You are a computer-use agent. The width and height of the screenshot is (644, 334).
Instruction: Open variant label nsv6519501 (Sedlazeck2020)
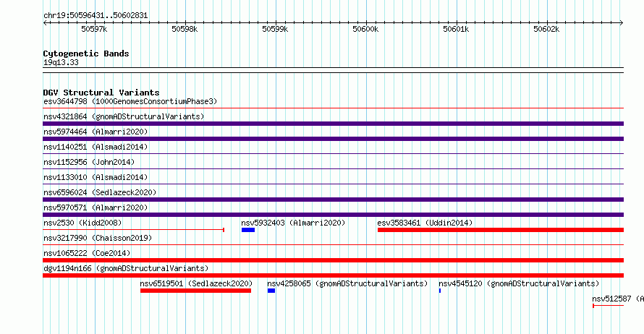[196, 283]
